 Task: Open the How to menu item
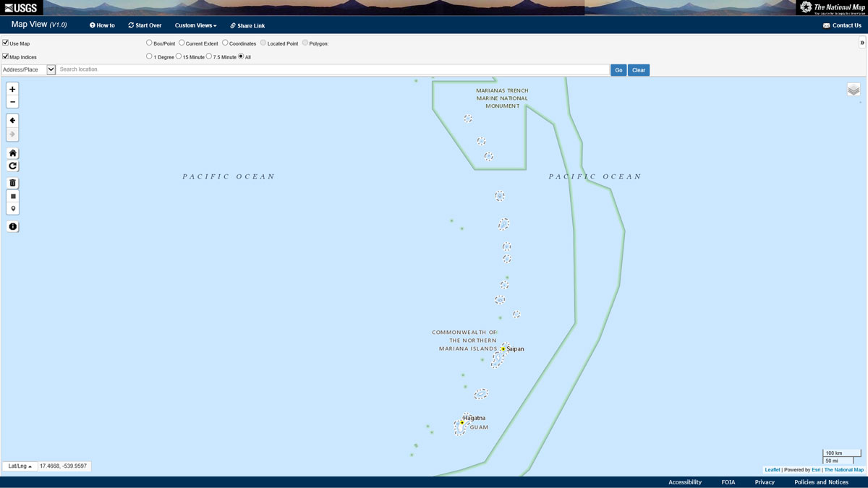(102, 25)
